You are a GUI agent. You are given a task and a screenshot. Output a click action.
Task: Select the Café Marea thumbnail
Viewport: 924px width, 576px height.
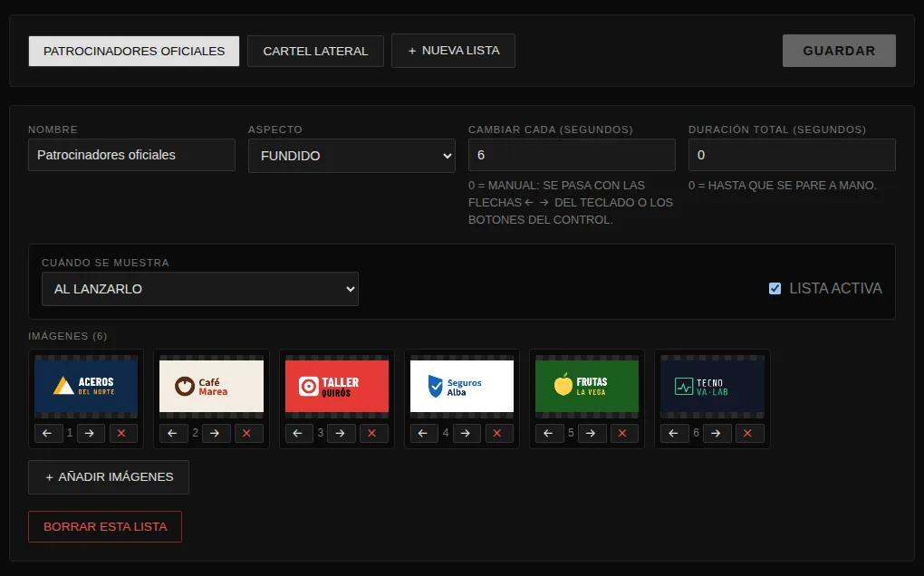pos(212,387)
